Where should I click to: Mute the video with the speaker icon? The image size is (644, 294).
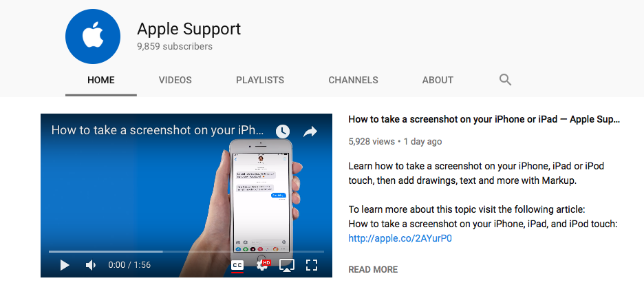click(91, 265)
